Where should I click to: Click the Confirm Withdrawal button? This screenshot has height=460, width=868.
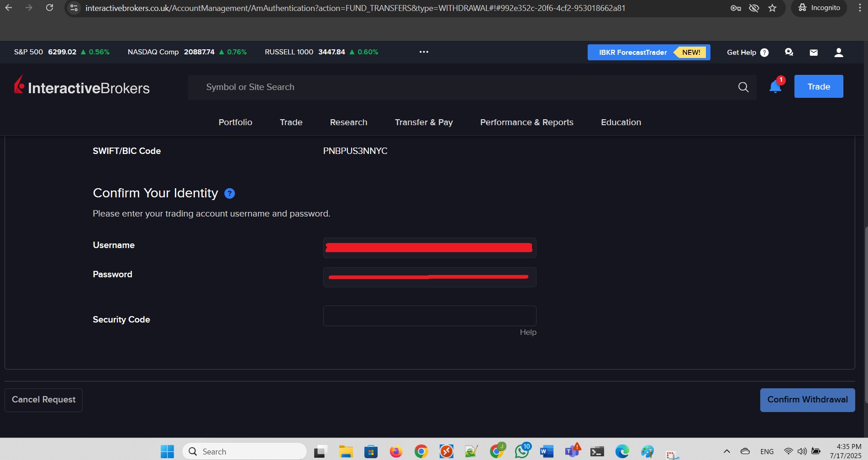(x=807, y=400)
